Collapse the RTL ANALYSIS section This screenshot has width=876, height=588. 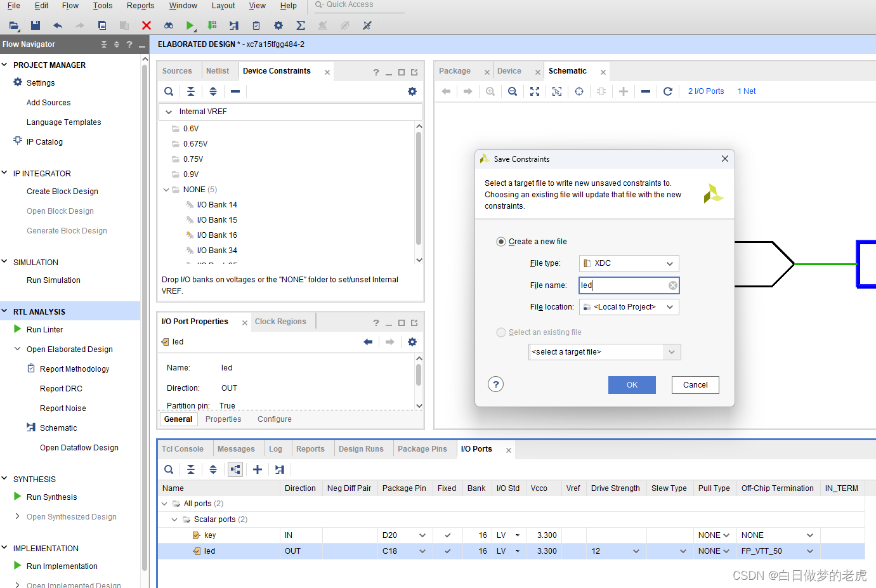pos(4,311)
